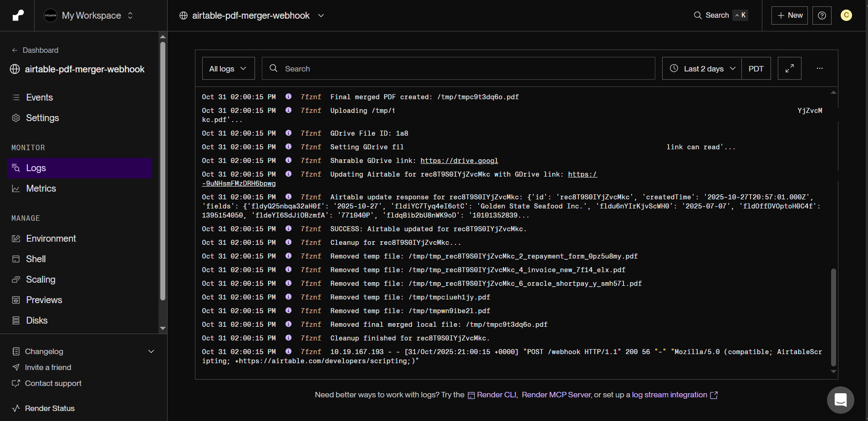The image size is (868, 421).
Task: Open the Last 2 days time range dropdown
Action: click(702, 68)
